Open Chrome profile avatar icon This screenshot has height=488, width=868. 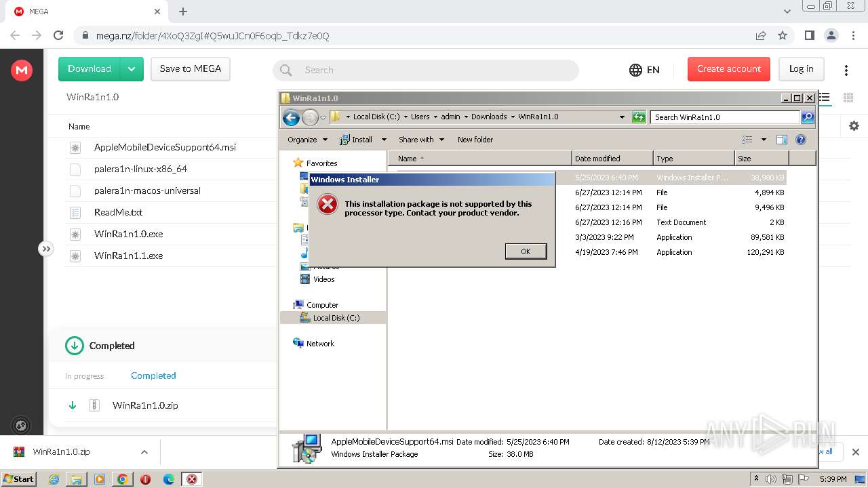pyautogui.click(x=831, y=35)
